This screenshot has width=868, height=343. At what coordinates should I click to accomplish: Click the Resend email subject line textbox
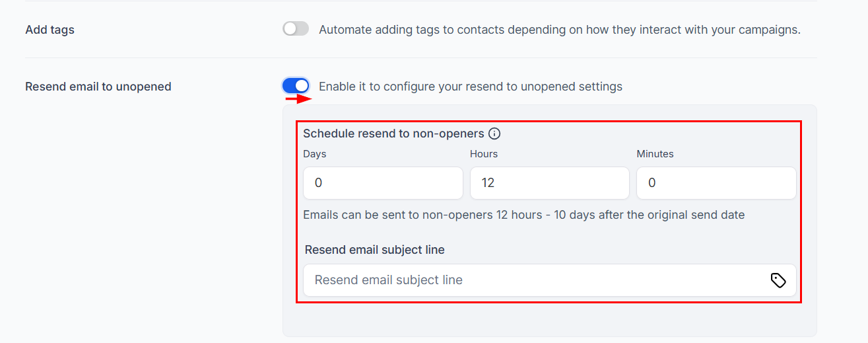click(x=549, y=280)
